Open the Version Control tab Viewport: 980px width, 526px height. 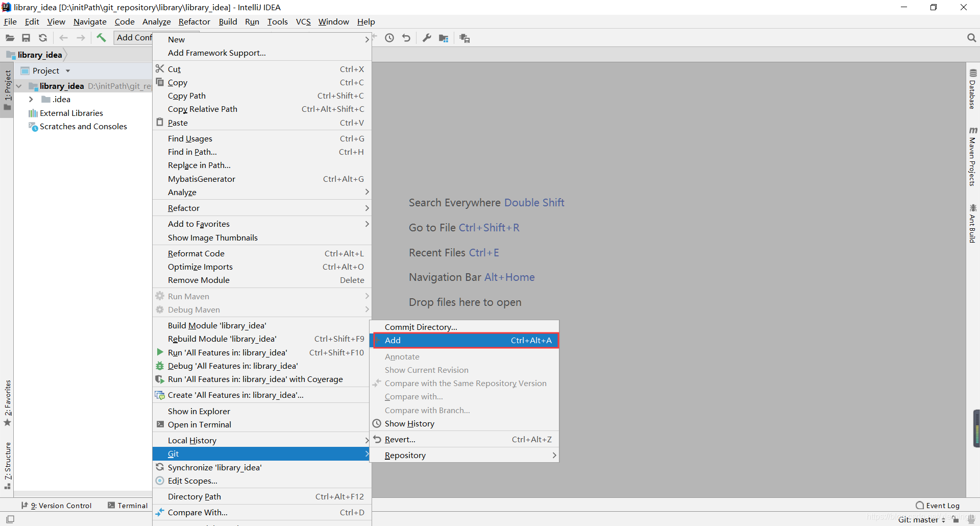tap(56, 506)
